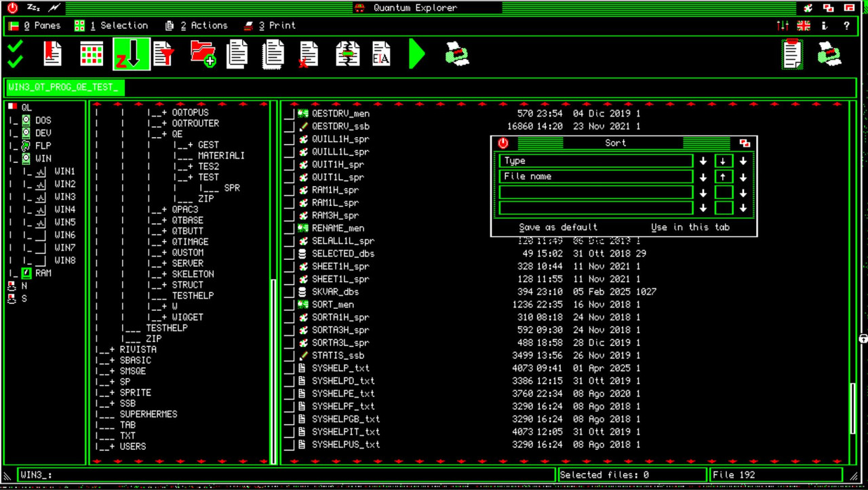Create new folder with the folder-plus icon
The height and width of the screenshot is (490, 868).
click(203, 54)
